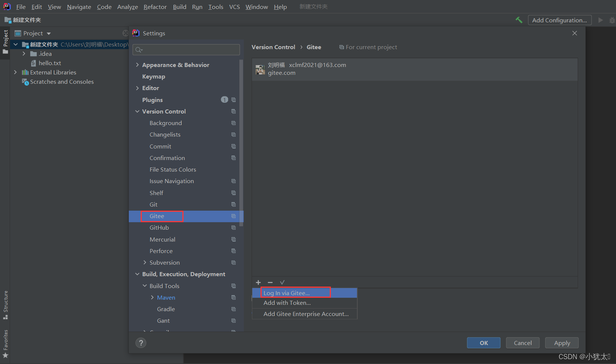Select Issue Navigation settings page

pyautogui.click(x=172, y=181)
